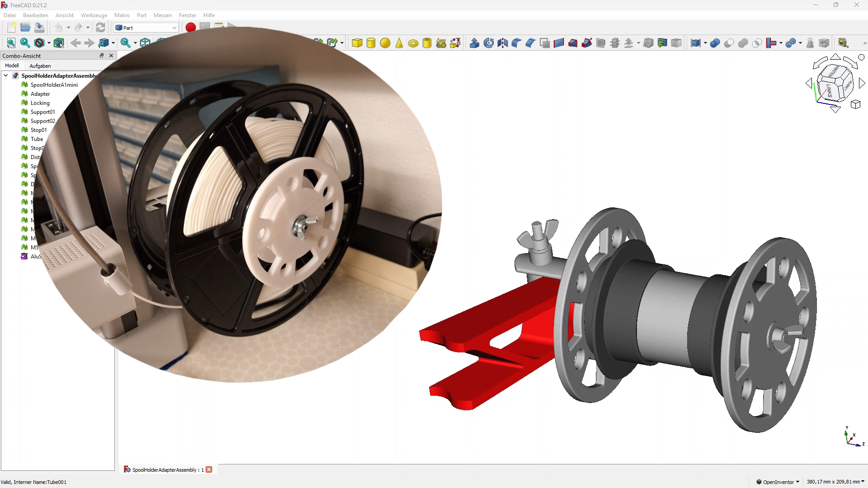The image size is (868, 488).
Task: Insert a cylinder primitive
Action: pos(371,43)
